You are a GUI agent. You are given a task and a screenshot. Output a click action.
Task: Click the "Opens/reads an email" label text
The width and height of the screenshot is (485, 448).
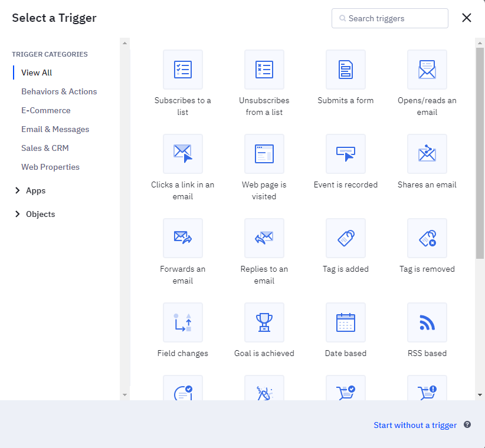point(427,106)
